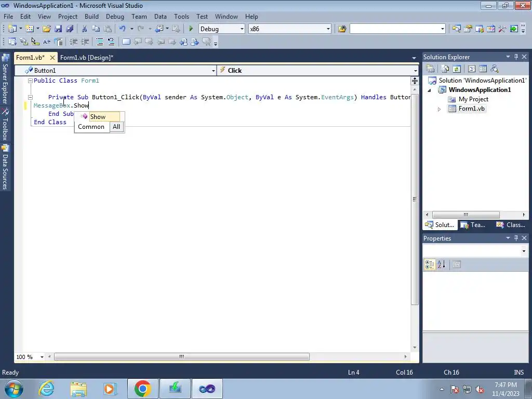This screenshot has height=399, width=532.
Task: Open Google Chrome from the taskbar
Action: click(x=142, y=389)
